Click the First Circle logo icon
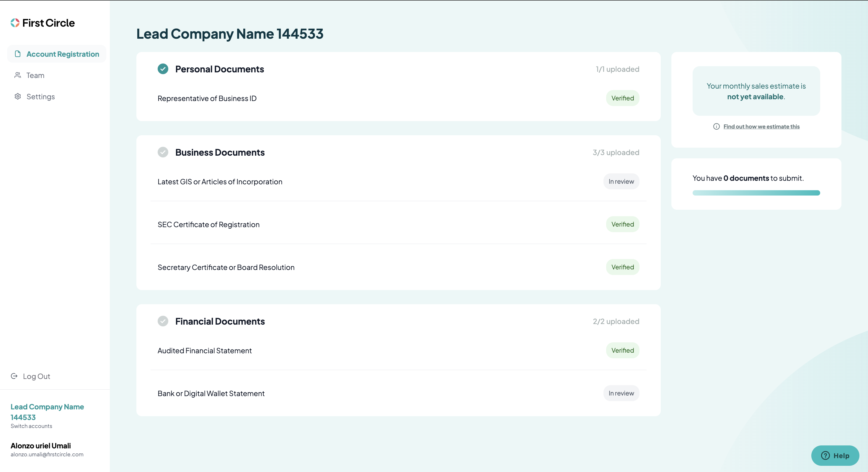The image size is (868, 472). click(x=15, y=22)
